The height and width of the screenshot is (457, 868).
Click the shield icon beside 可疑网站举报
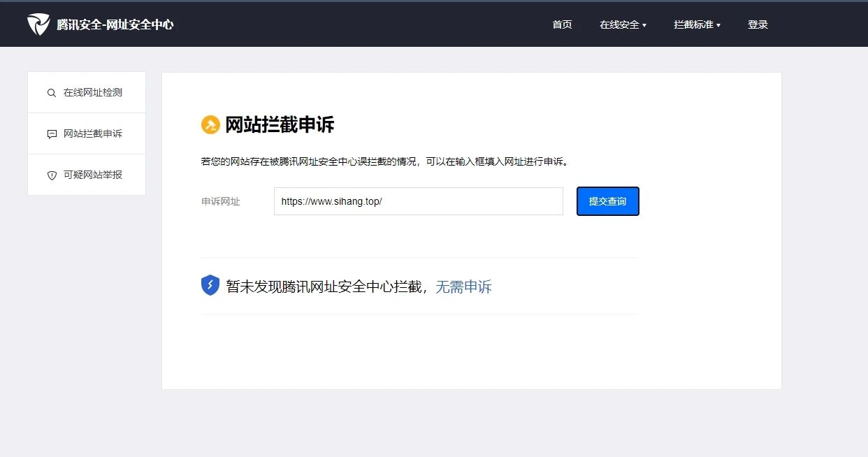point(52,175)
